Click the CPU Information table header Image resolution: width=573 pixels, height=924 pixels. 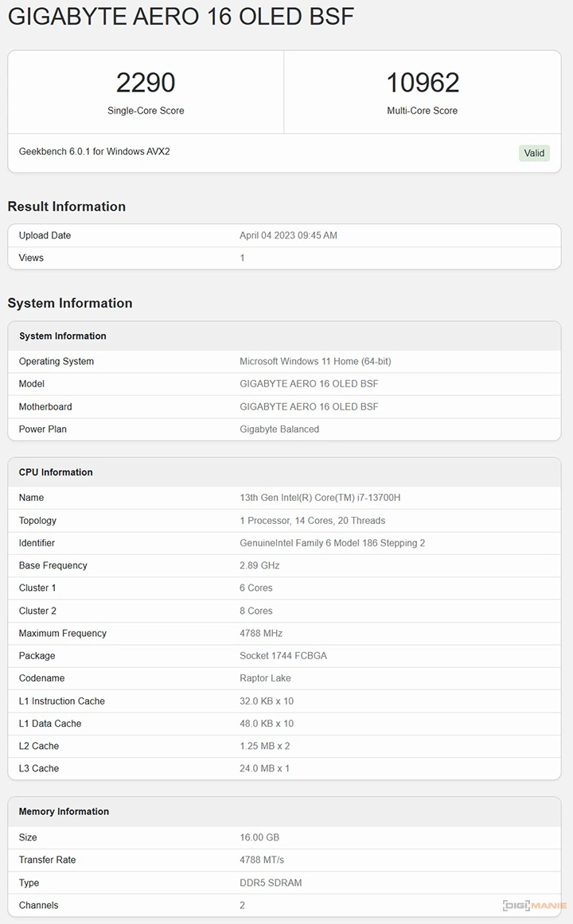pyautogui.click(x=56, y=472)
